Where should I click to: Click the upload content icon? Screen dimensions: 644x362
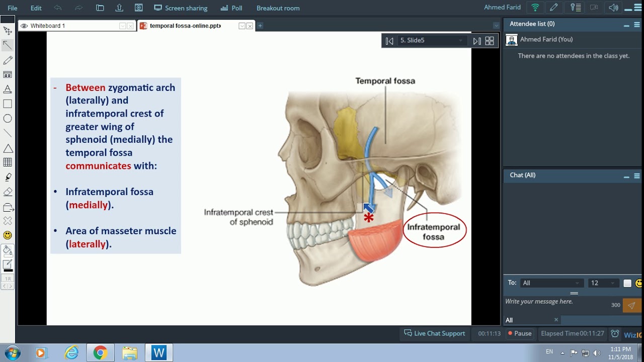(x=119, y=8)
